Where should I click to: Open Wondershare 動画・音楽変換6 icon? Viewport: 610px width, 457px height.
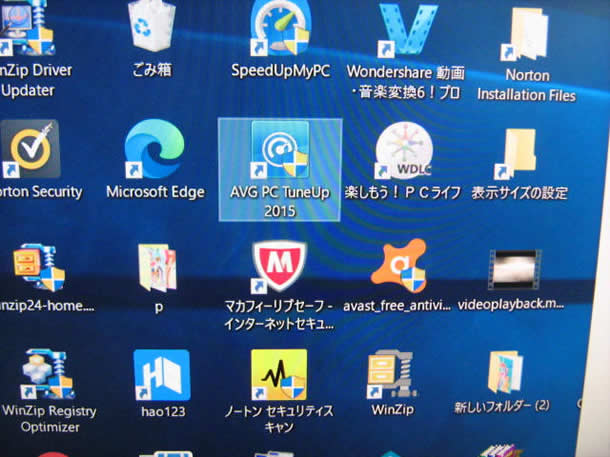pyautogui.click(x=408, y=30)
